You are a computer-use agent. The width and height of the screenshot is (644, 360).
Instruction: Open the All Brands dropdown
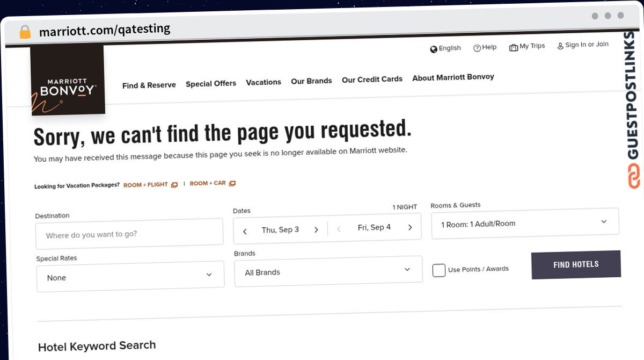[x=328, y=271]
